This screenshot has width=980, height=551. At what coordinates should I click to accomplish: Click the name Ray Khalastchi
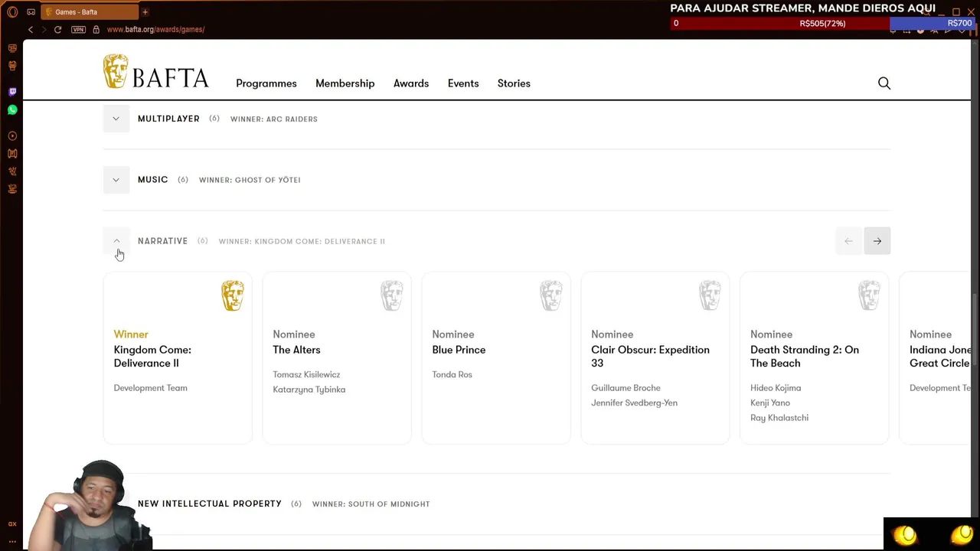pos(779,418)
